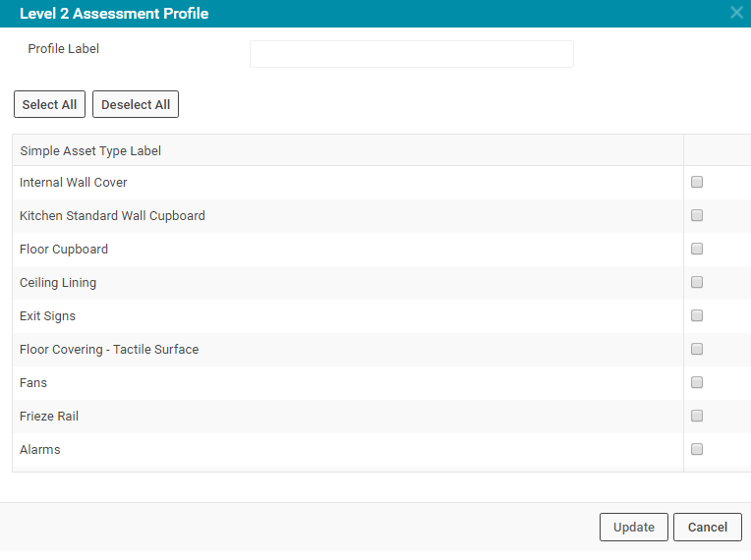Screen dimensions: 751x560
Task: Click the Select All button
Action: [49, 104]
